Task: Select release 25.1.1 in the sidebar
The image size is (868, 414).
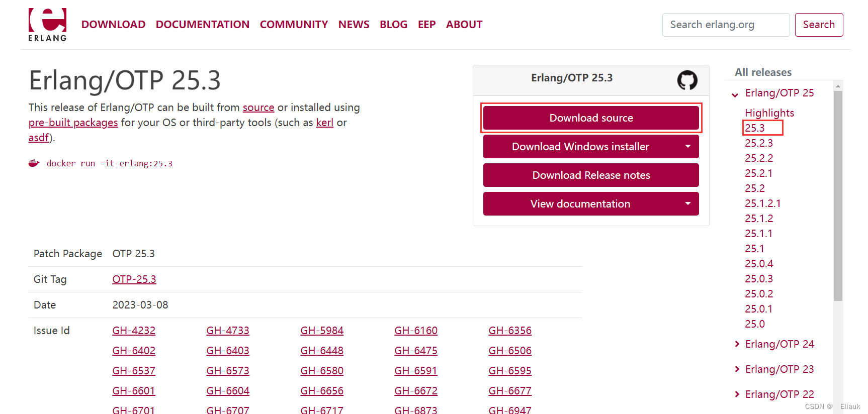Action: coord(758,234)
